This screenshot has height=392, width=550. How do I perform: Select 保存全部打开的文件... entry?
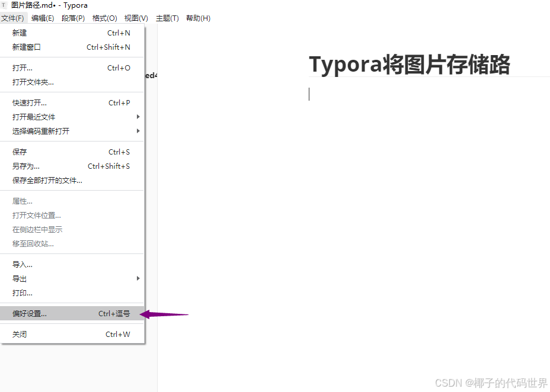(72, 181)
